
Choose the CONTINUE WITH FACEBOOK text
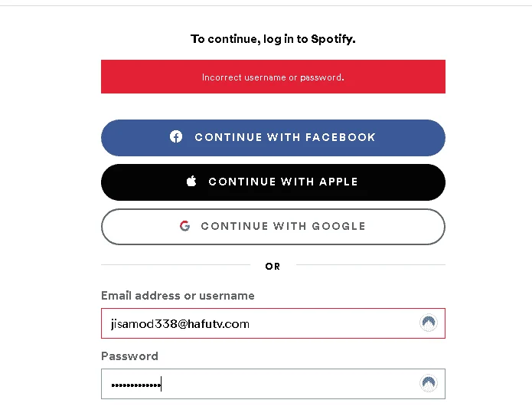coord(285,137)
